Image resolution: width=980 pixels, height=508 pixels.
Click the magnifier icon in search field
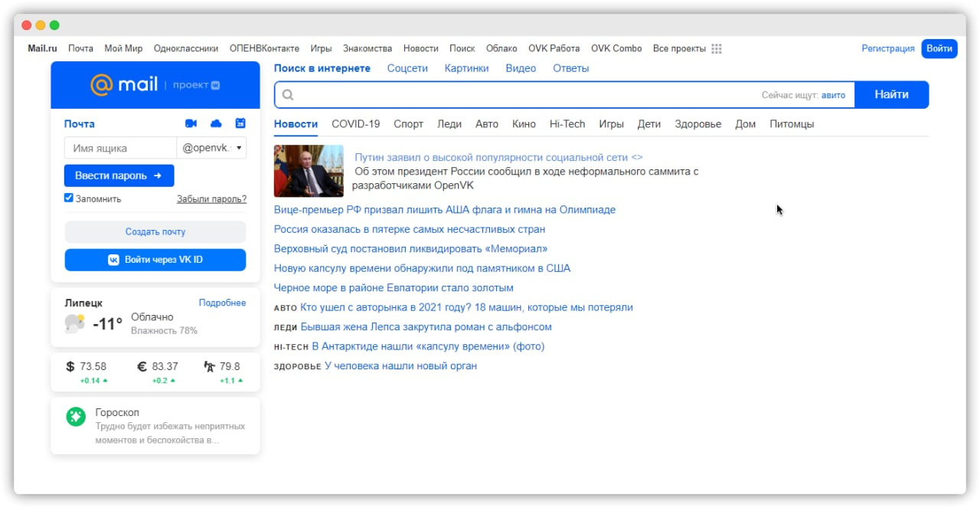coord(288,95)
